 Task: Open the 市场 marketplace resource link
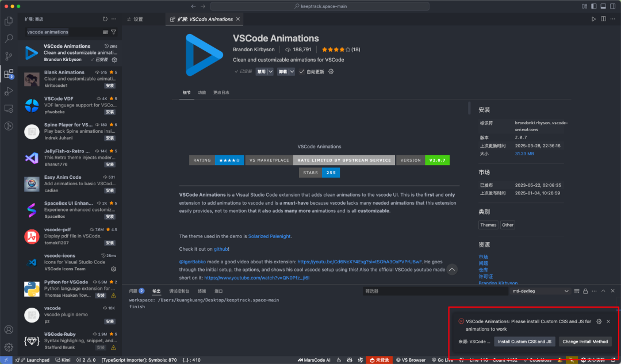(x=483, y=256)
